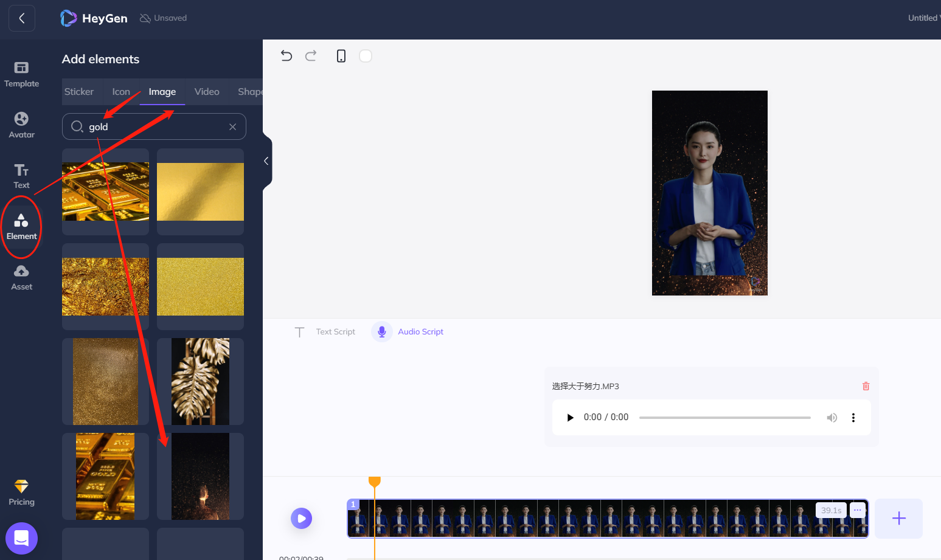This screenshot has height=560, width=941.
Task: Play the video timeline preview
Action: click(301, 519)
